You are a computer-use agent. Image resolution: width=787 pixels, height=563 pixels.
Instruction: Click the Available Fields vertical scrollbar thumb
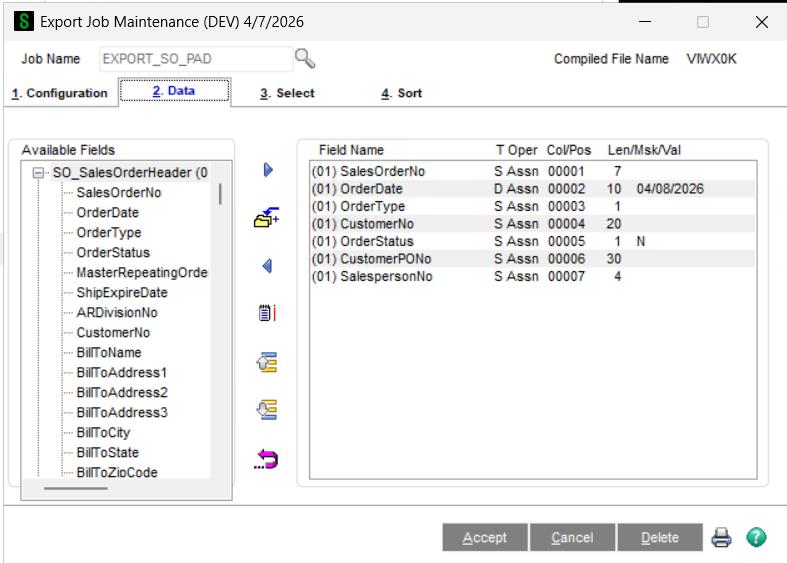pyautogui.click(x=220, y=194)
